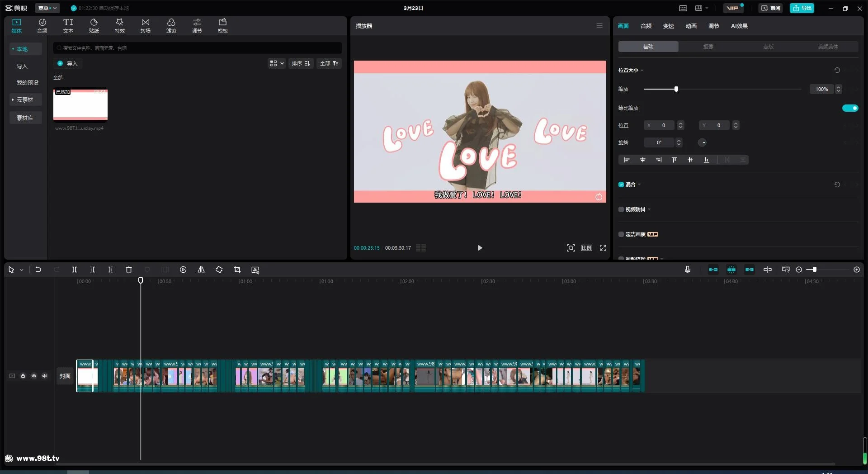Hide the main track with eye icon
This screenshot has height=474, width=868.
point(34,376)
